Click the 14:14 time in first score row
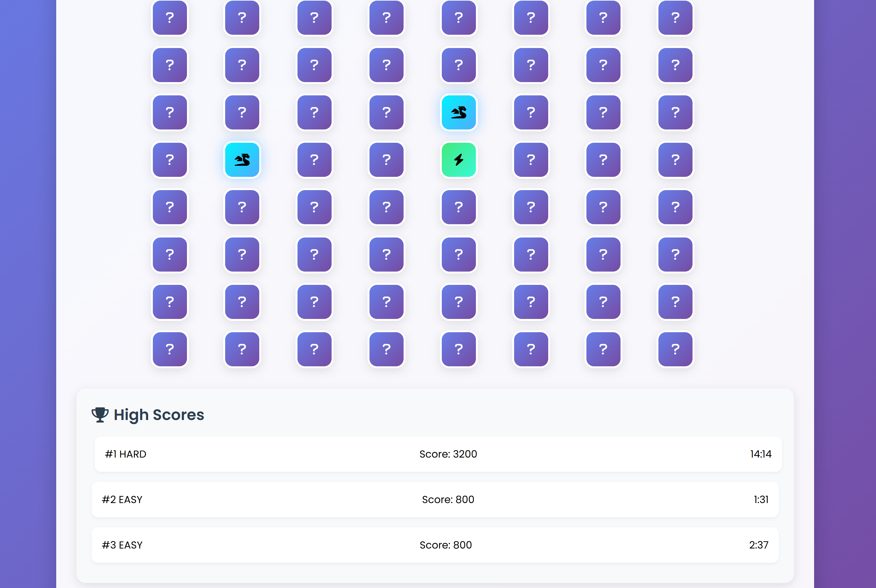 (760, 454)
